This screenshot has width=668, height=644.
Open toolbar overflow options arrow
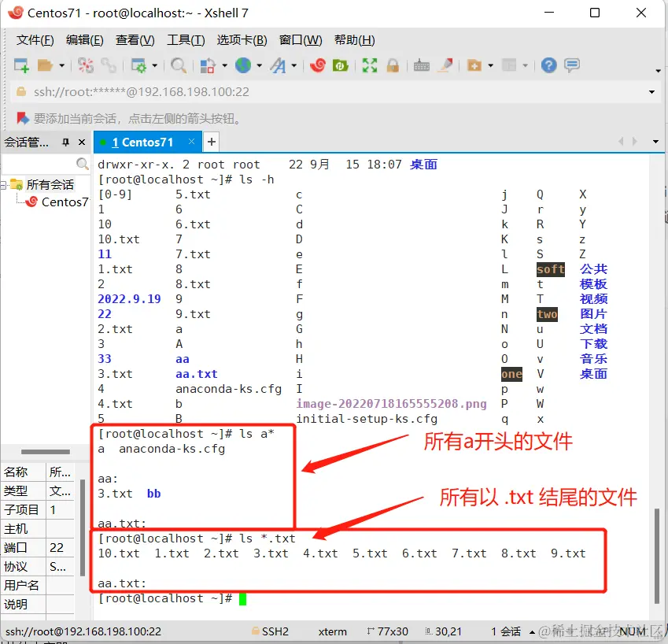658,70
